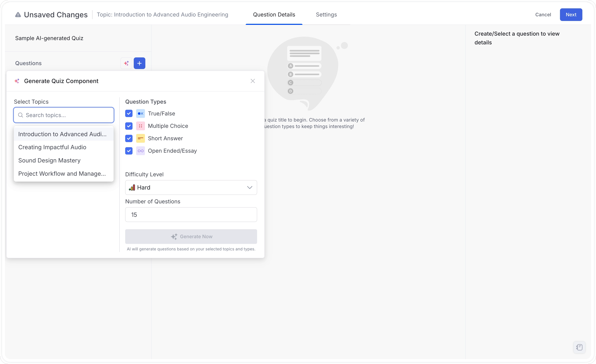
Task: Click the Number of Questions field
Action: [x=191, y=215]
